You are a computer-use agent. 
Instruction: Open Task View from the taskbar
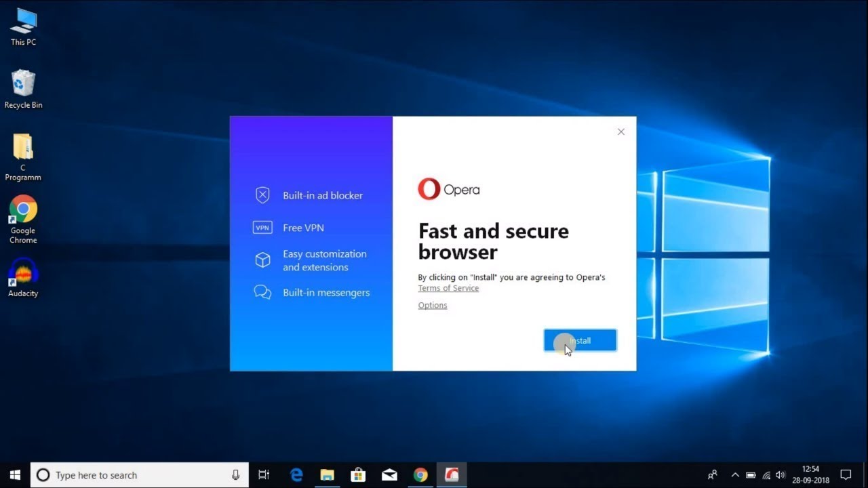(x=264, y=475)
